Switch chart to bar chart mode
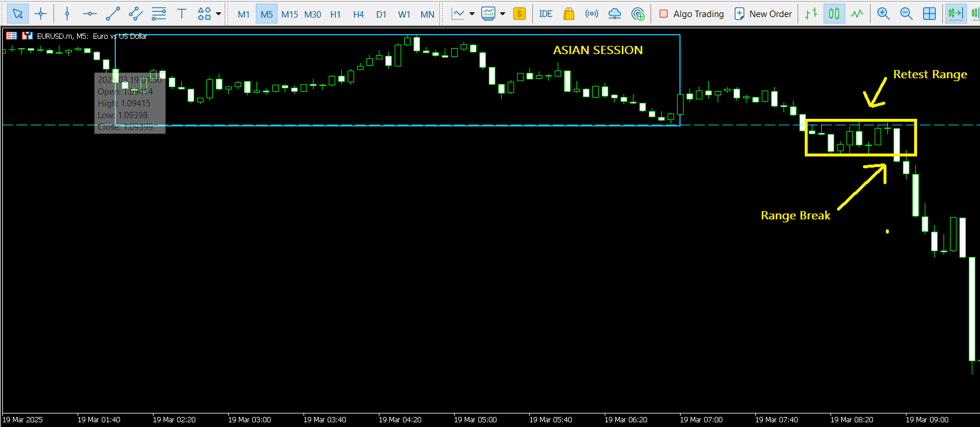Image resolution: width=980 pixels, height=427 pixels. (811, 14)
